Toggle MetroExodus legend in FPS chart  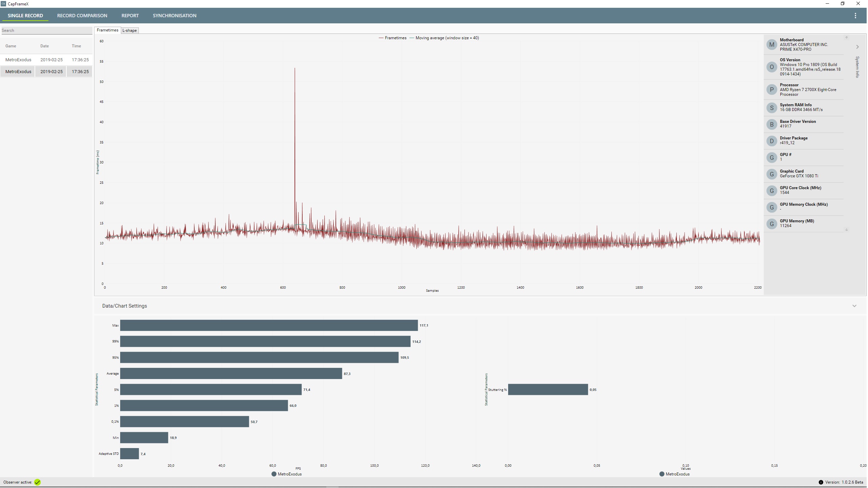(287, 474)
